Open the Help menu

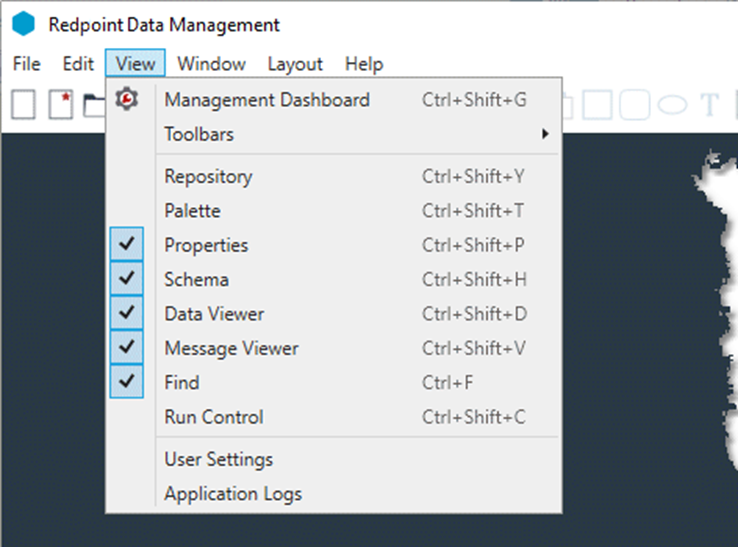point(364,64)
